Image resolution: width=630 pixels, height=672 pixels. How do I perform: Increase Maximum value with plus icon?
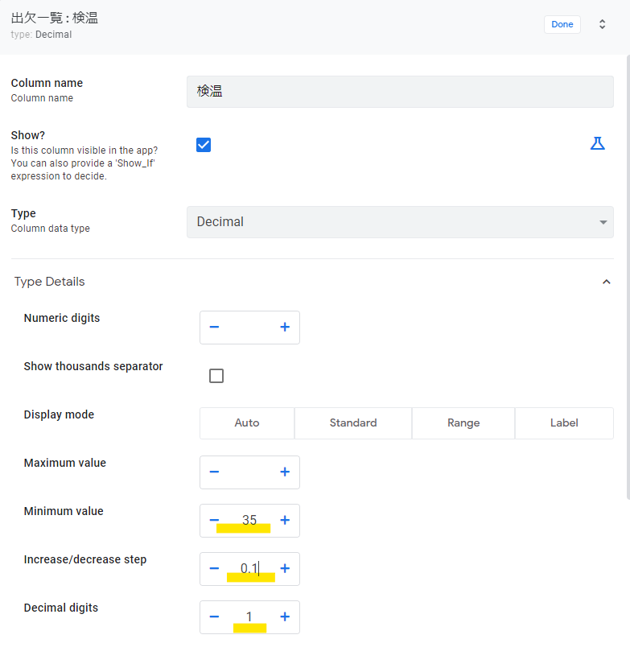pyautogui.click(x=285, y=472)
